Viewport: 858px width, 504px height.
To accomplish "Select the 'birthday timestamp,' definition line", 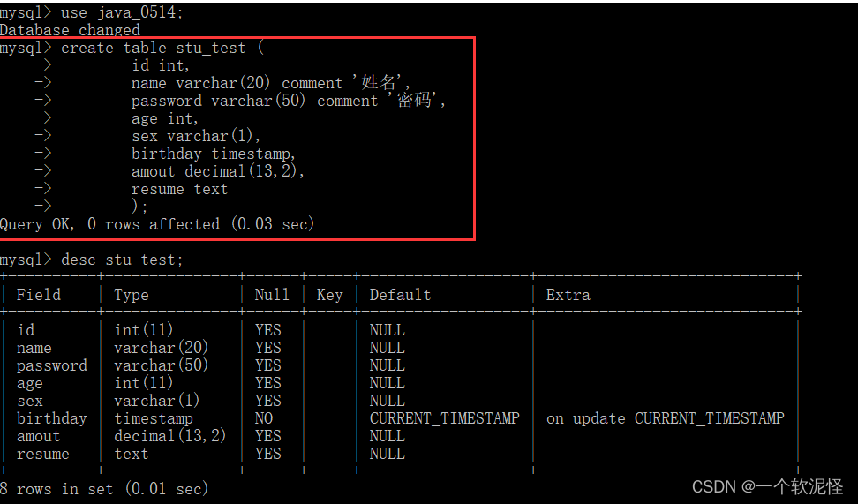I will 214,154.
